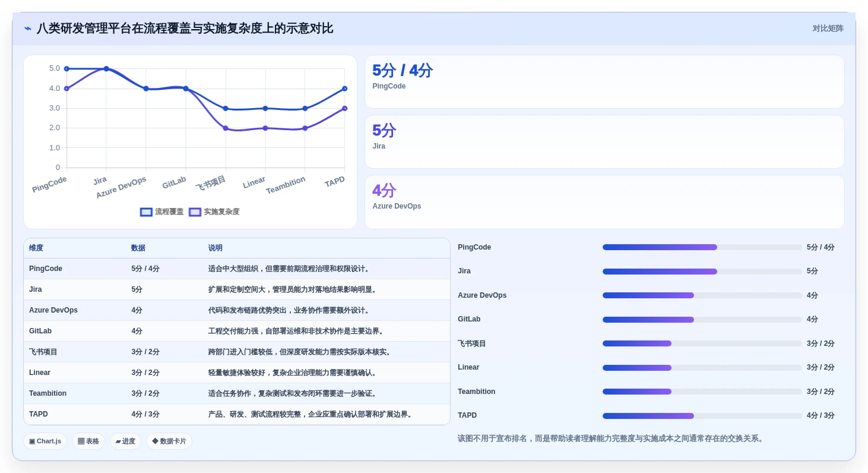Click the GitLab label beside its progress bar

pyautogui.click(x=469, y=319)
